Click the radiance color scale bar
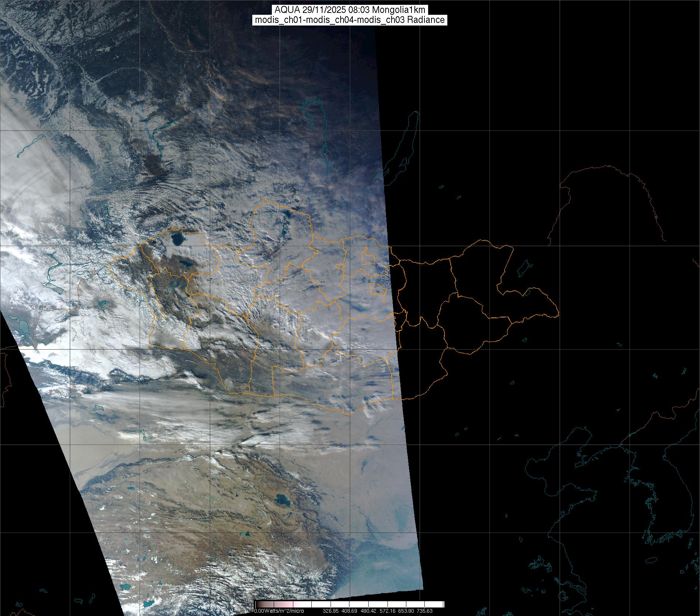 [x=349, y=605]
